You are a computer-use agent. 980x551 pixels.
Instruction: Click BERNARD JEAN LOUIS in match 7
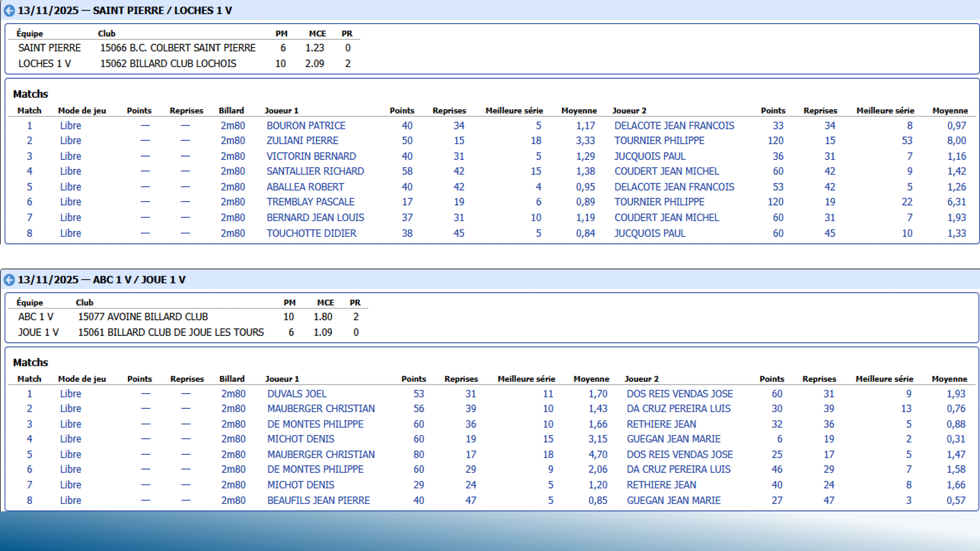(315, 217)
